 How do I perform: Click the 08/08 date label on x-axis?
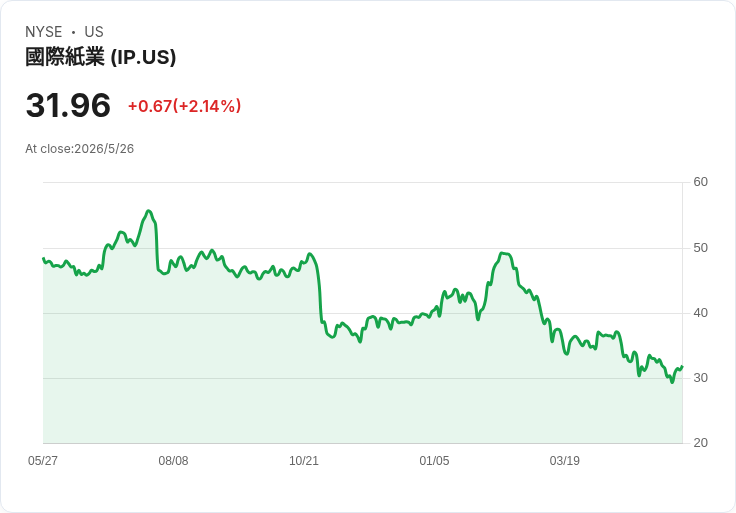click(173, 460)
